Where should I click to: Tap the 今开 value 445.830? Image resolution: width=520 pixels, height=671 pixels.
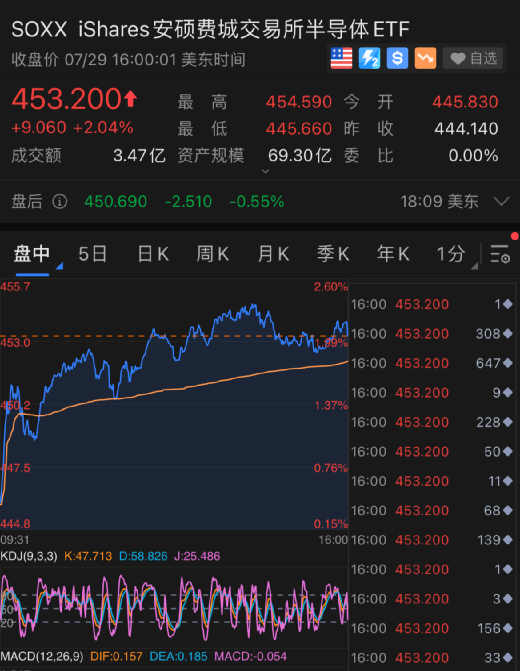coord(465,102)
